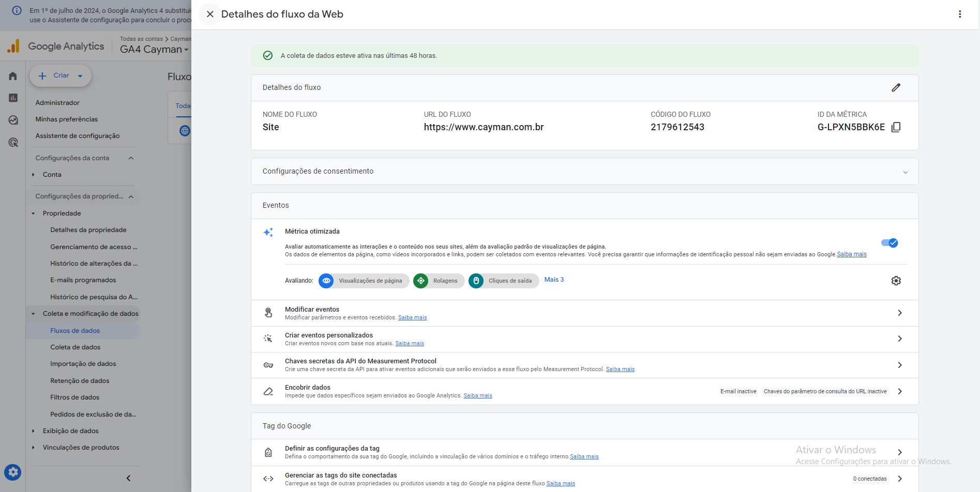980x492 pixels.
Task: Open Saiba mais link for Encobrir dados
Action: (x=478, y=395)
